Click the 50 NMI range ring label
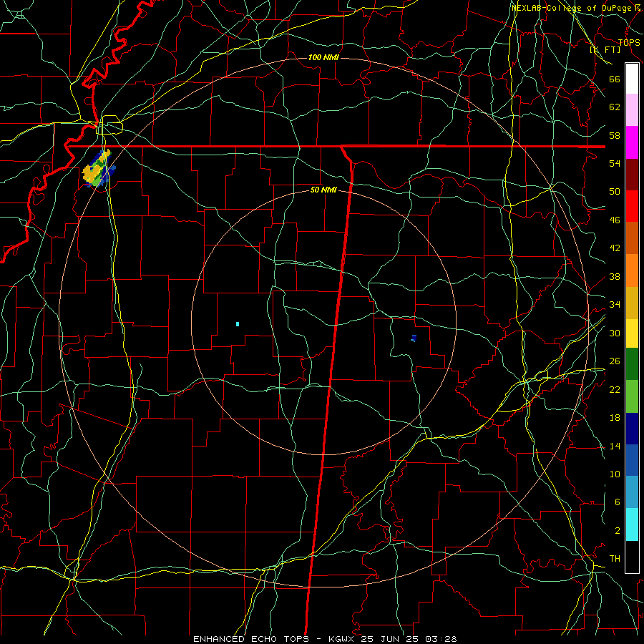The image size is (644, 644). pos(323,190)
